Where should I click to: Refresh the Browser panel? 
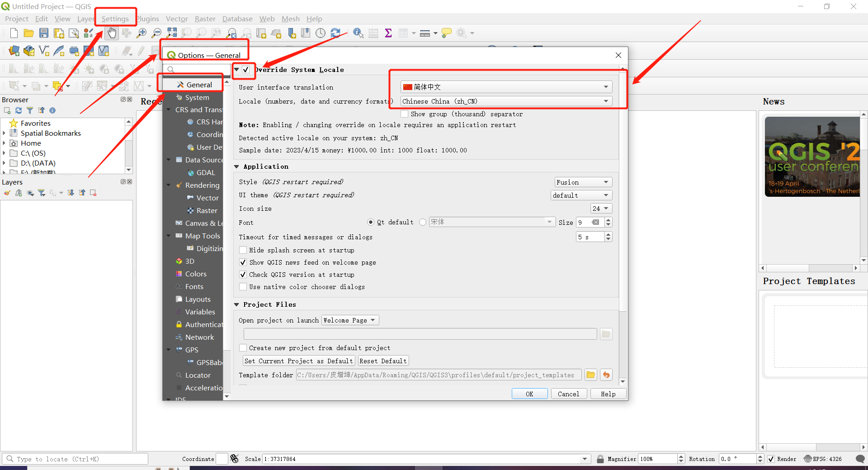click(19, 110)
